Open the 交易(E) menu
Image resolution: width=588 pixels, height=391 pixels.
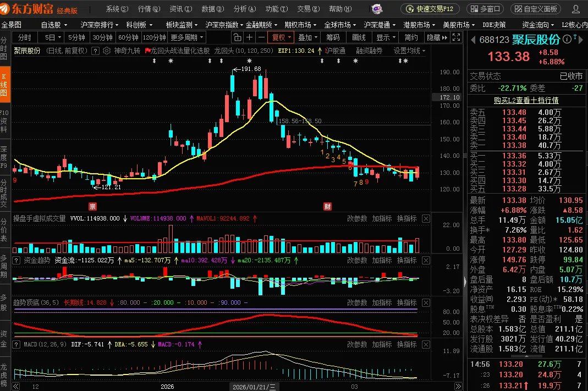coord(308,9)
